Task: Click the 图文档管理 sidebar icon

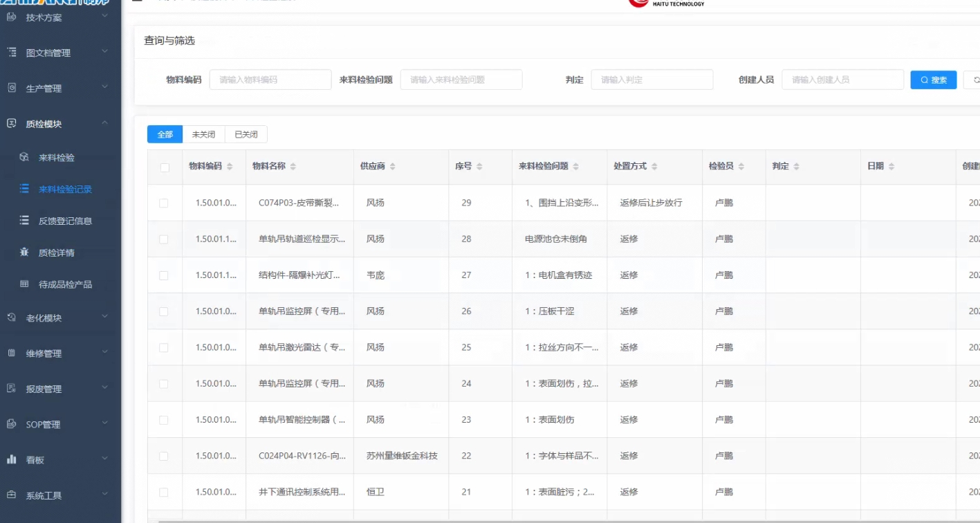Action: (12, 53)
